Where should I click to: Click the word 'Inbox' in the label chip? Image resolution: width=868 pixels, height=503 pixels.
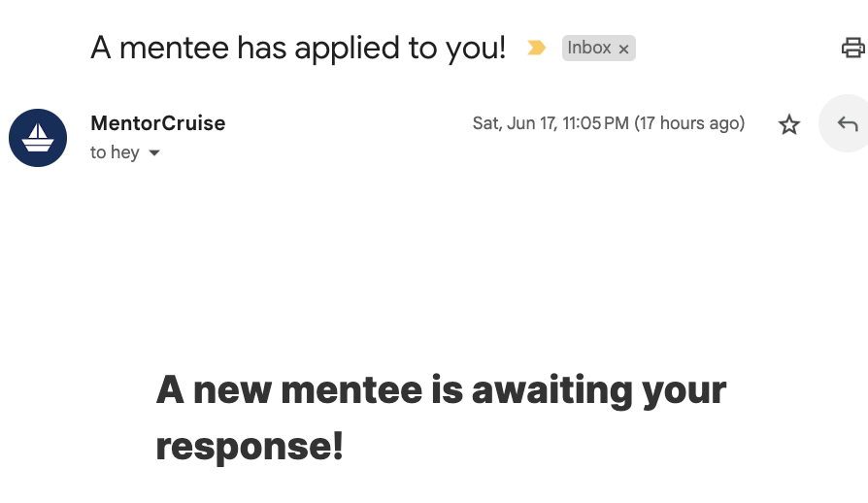[x=589, y=48]
